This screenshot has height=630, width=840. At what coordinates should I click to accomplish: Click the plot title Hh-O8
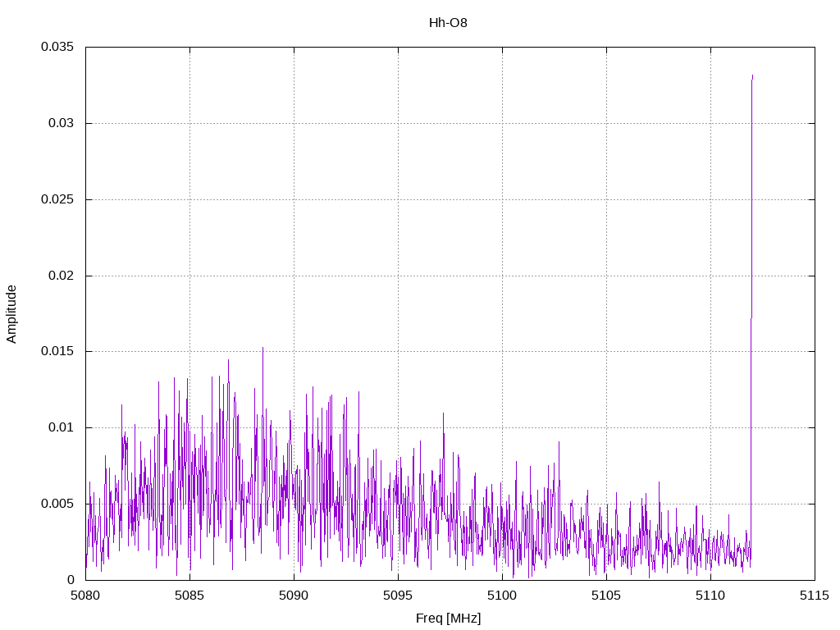[x=448, y=23]
